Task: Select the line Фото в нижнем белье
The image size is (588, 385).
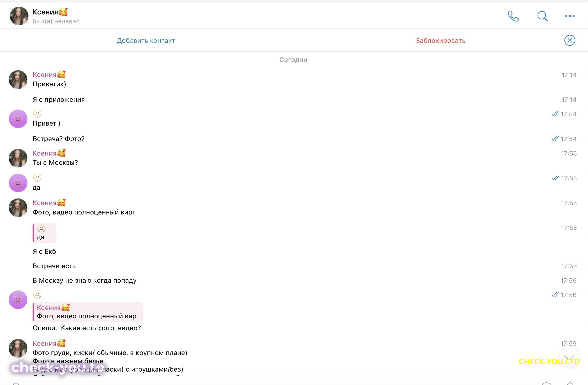Action: (68, 361)
